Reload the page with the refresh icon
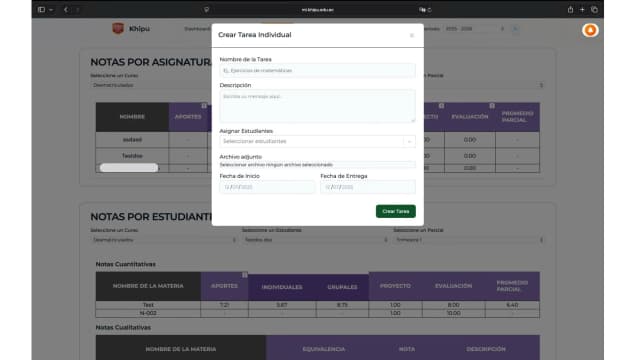The image size is (640, 360). [x=429, y=10]
